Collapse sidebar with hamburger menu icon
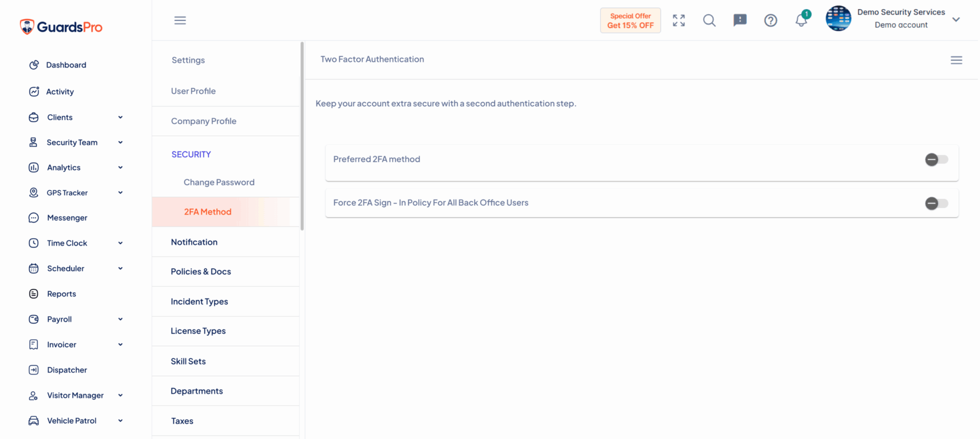This screenshot has height=439, width=980. tap(180, 20)
